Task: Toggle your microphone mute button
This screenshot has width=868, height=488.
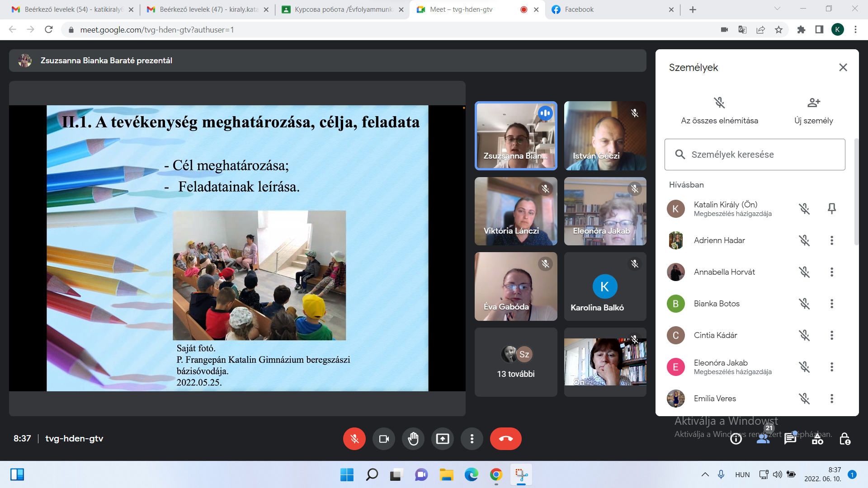Action: pos(354,439)
